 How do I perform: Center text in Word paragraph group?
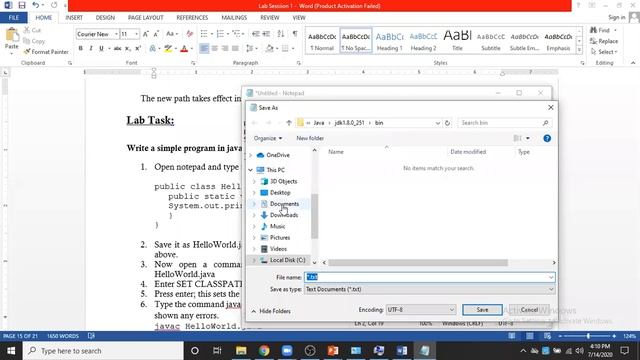click(215, 49)
